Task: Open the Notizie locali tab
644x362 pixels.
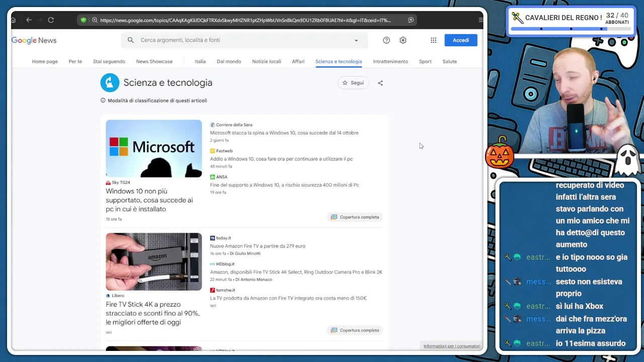Action: [x=267, y=61]
